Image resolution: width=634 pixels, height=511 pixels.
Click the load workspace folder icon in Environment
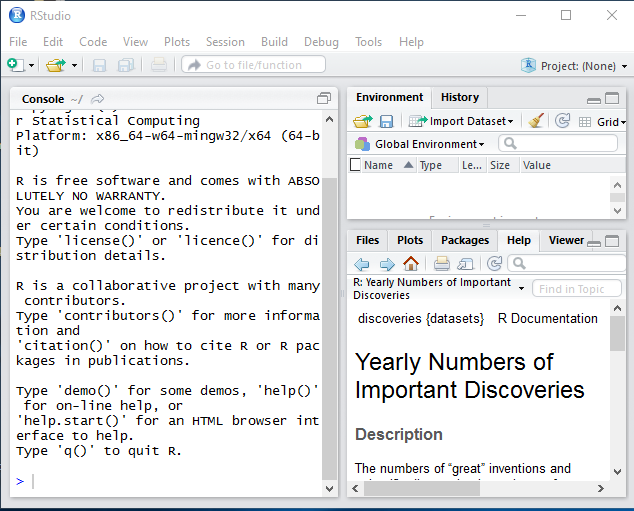[x=362, y=121]
